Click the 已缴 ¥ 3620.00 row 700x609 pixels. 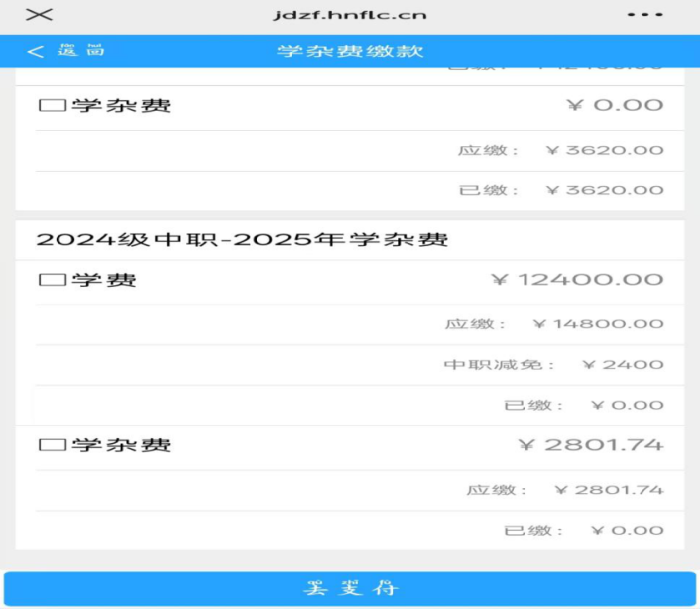coord(360,190)
